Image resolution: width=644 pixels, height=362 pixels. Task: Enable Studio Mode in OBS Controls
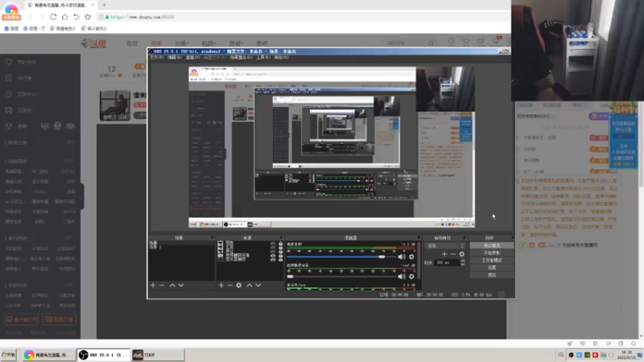[x=492, y=260]
